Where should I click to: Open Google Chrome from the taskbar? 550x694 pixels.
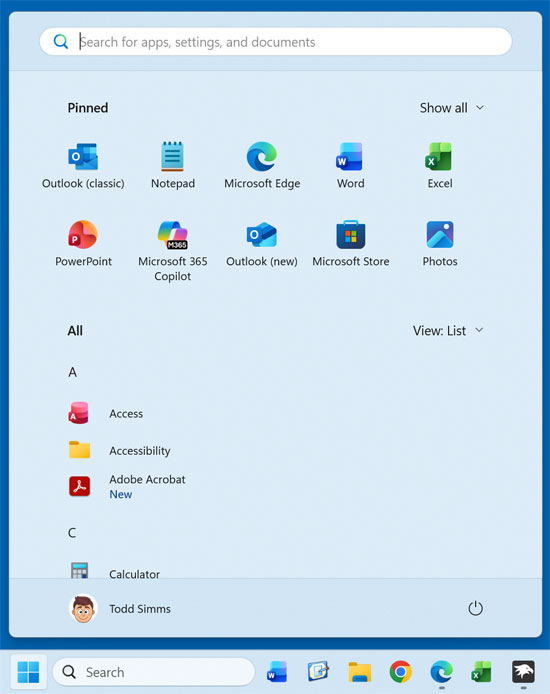400,672
